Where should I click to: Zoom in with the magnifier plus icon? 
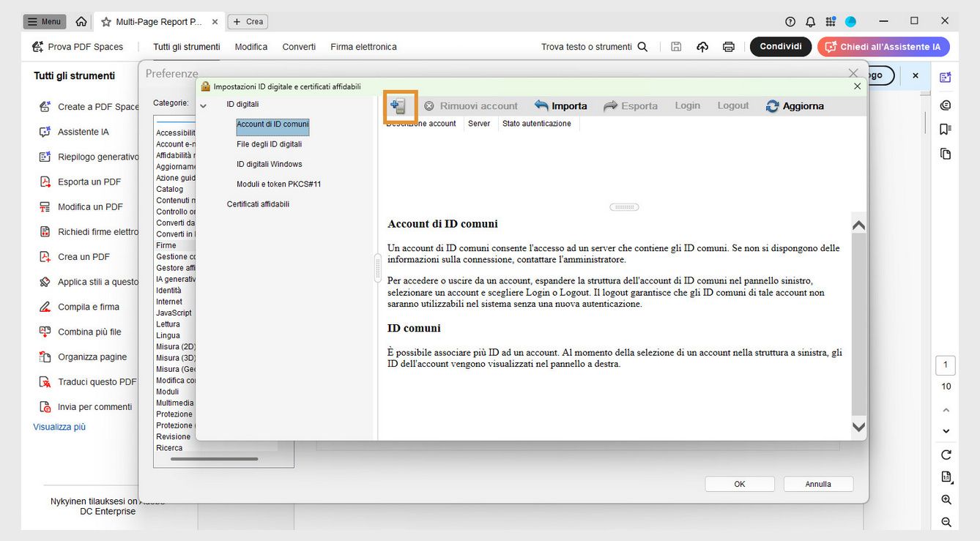point(946,500)
